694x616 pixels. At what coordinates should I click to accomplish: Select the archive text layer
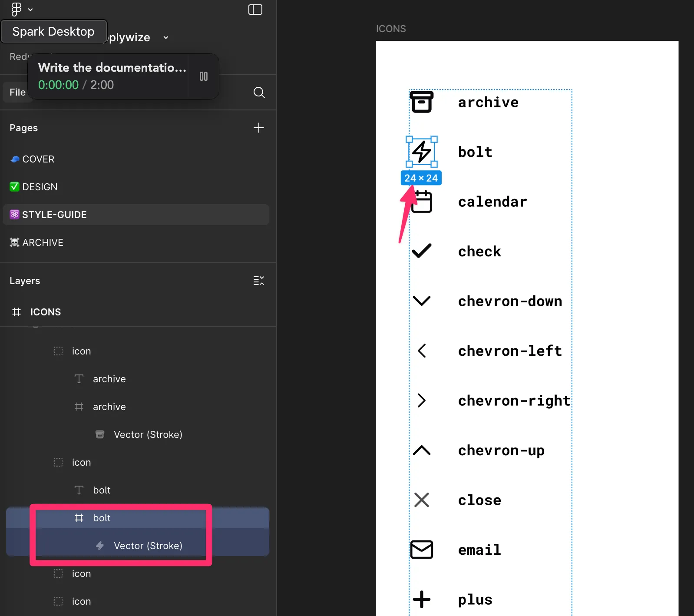(x=109, y=379)
